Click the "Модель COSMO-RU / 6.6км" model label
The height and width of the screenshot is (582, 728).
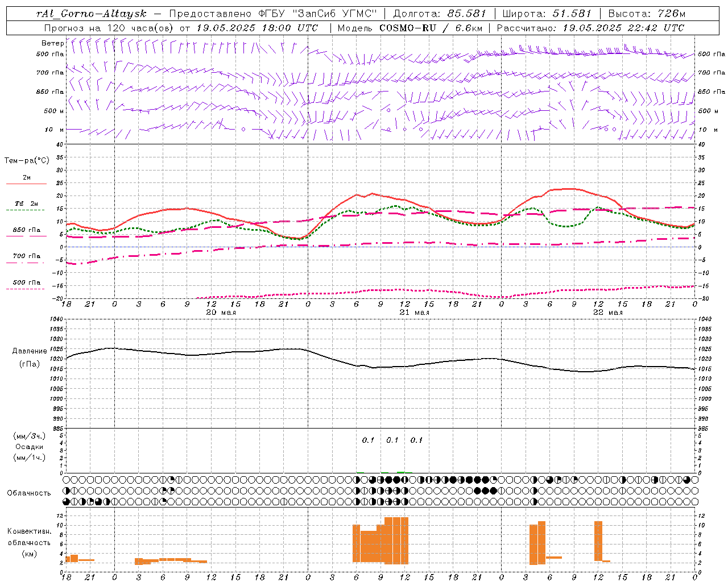pyautogui.click(x=410, y=28)
